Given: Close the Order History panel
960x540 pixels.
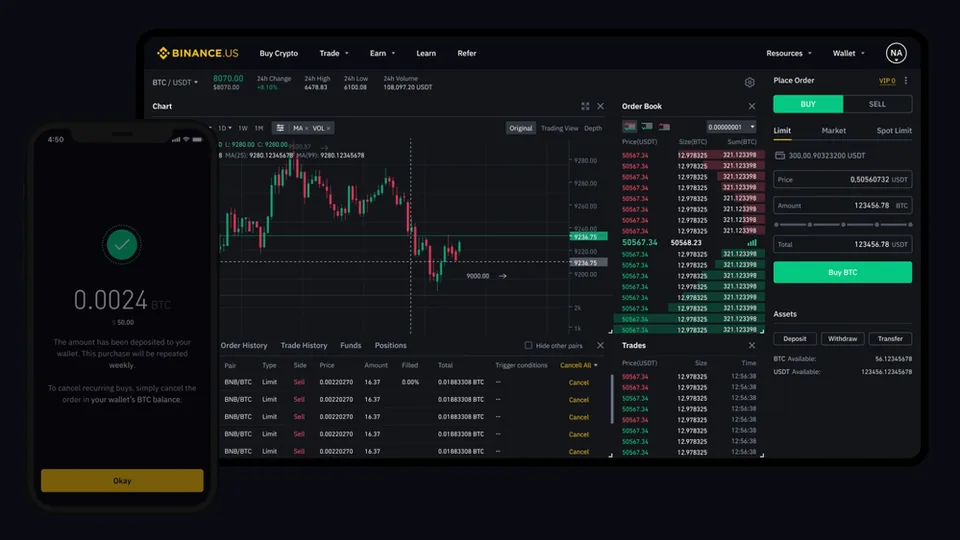Looking at the screenshot, I should point(601,346).
